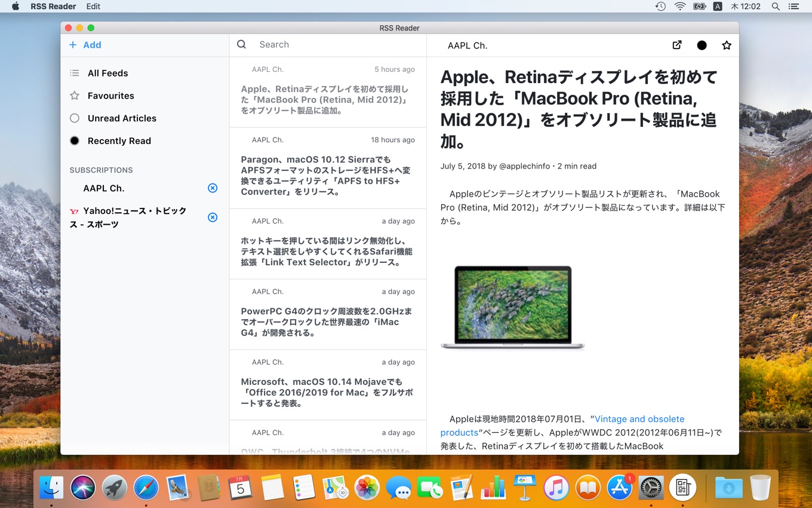The image size is (812, 508).
Task: Open article in external browser icon
Action: (677, 45)
